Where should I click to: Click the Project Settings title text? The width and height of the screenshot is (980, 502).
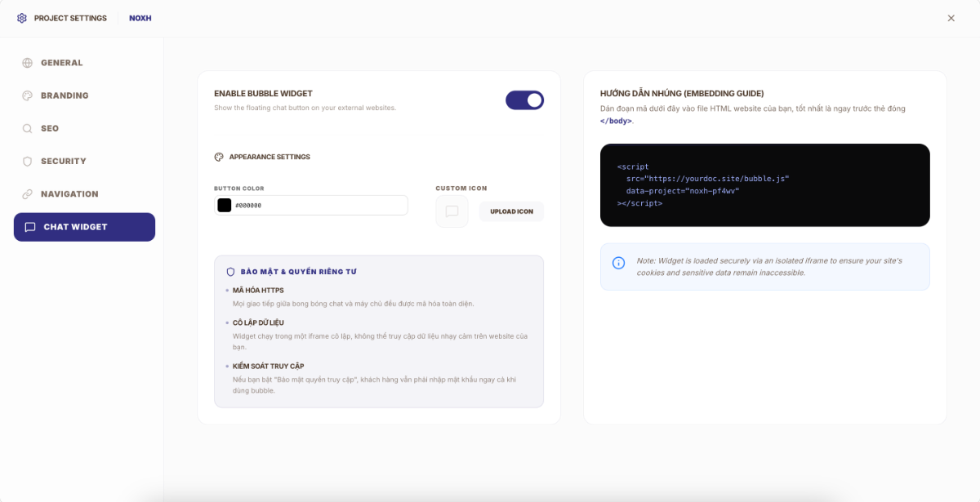[x=70, y=18]
